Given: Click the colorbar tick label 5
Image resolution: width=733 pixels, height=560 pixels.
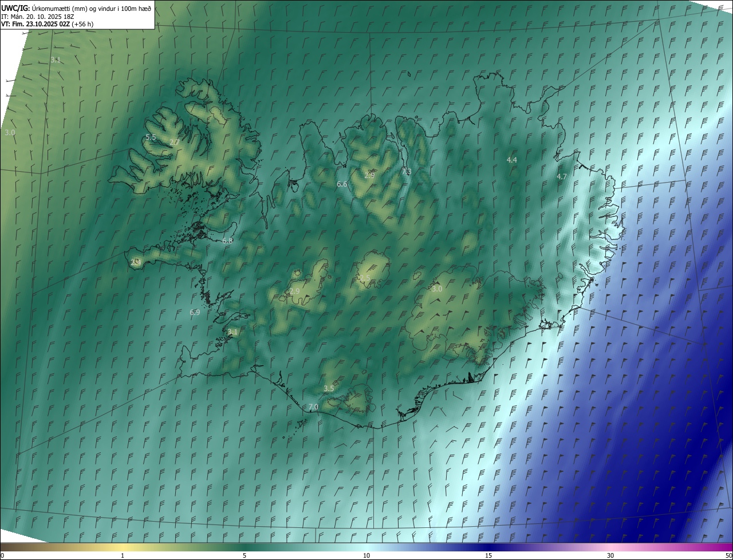Looking at the screenshot, I should pos(245,555).
